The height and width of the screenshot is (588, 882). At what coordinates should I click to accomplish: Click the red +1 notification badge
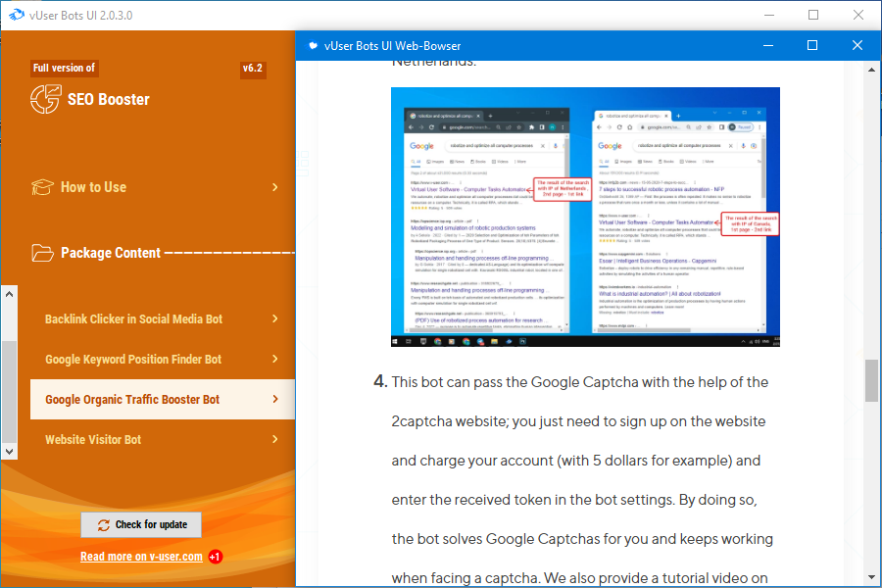216,557
